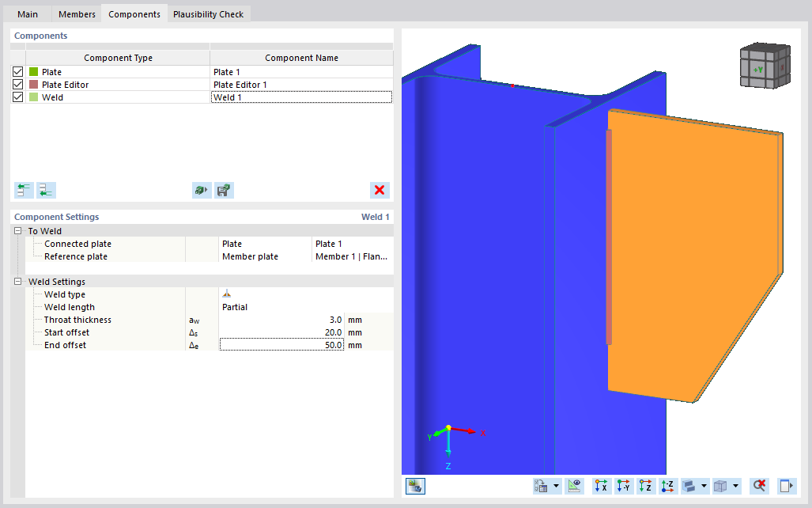Image resolution: width=812 pixels, height=508 pixels.
Task: Open the solid display mode dropdown
Action: coord(704,486)
